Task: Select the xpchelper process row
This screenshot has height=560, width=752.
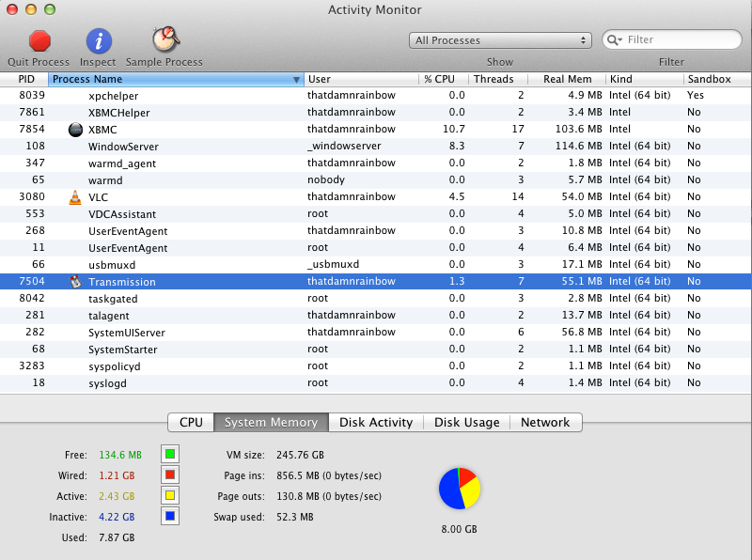Action: (376, 96)
